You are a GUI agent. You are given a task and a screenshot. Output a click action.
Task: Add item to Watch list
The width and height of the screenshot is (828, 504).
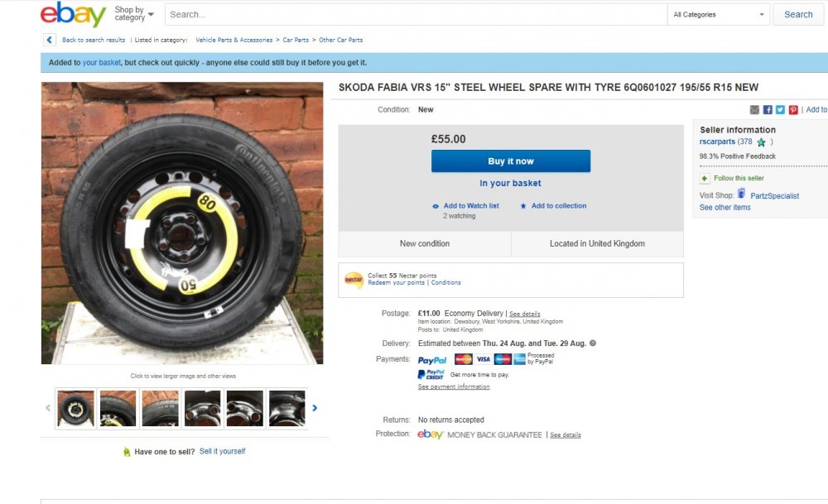pyautogui.click(x=473, y=206)
